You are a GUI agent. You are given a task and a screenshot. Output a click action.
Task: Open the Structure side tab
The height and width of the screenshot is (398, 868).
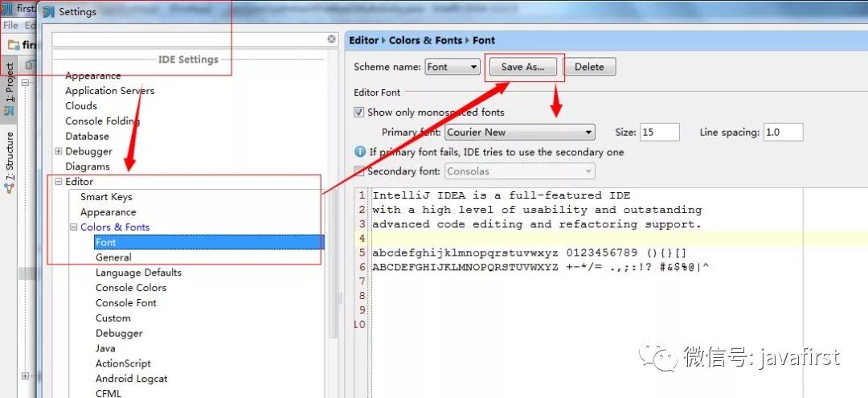tap(9, 163)
